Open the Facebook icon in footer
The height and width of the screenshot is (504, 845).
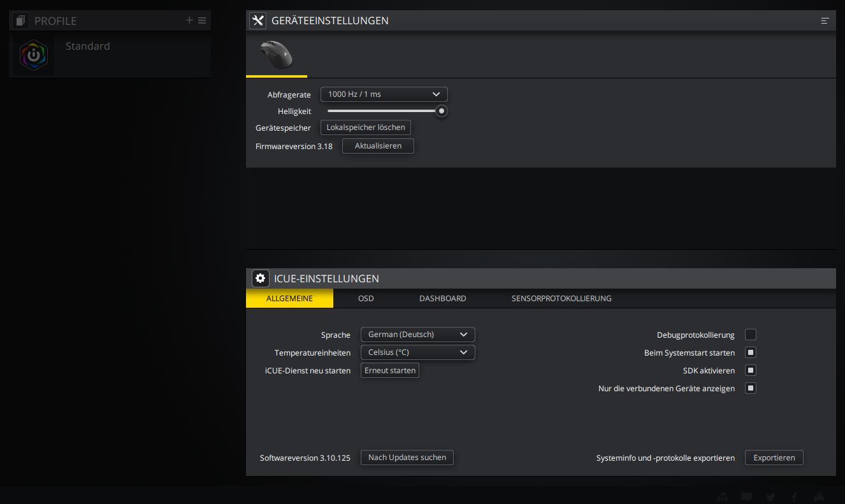point(795,497)
